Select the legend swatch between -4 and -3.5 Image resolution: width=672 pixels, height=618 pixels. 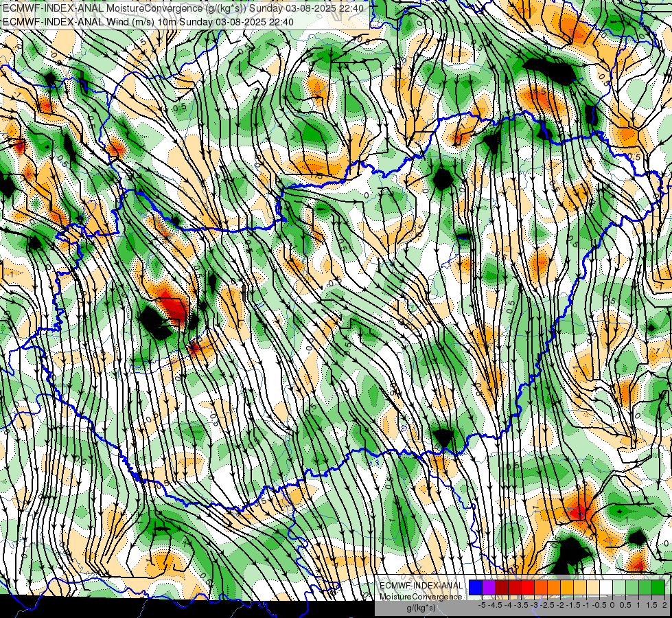(515, 588)
